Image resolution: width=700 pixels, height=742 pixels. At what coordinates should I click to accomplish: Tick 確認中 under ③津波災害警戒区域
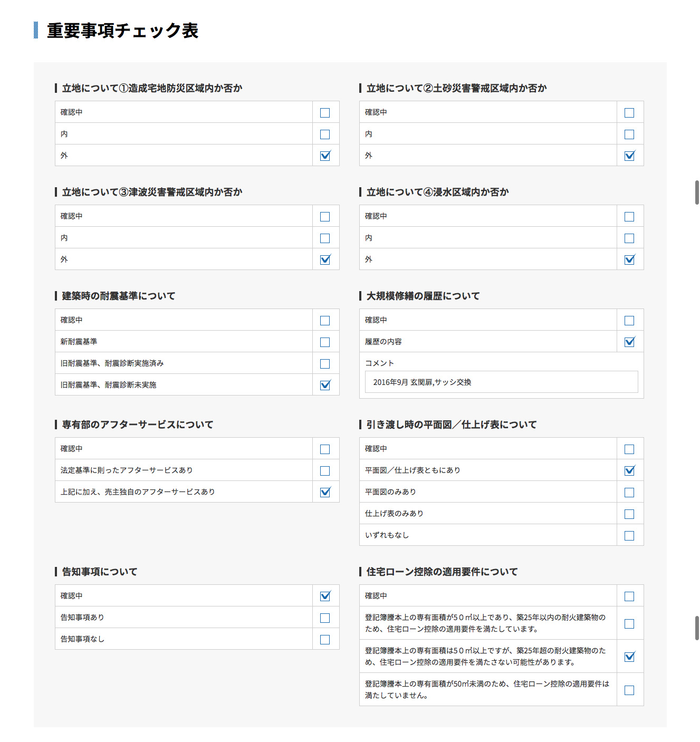[325, 217]
